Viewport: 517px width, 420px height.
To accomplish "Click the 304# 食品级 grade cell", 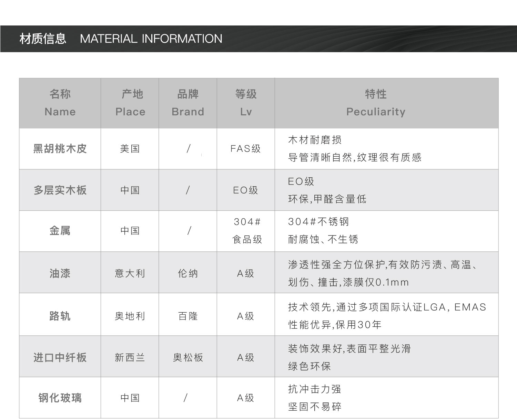I will click(x=247, y=231).
